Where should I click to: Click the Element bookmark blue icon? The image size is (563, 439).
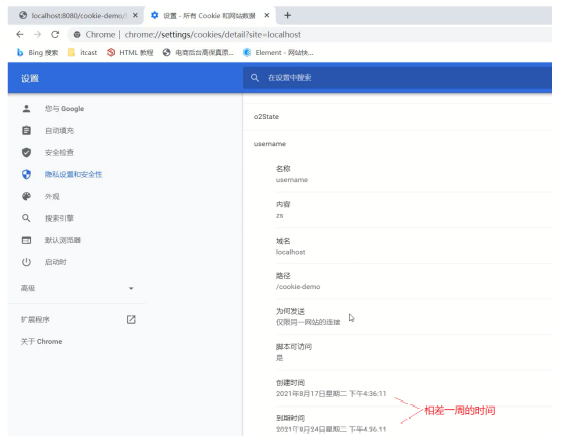[247, 53]
